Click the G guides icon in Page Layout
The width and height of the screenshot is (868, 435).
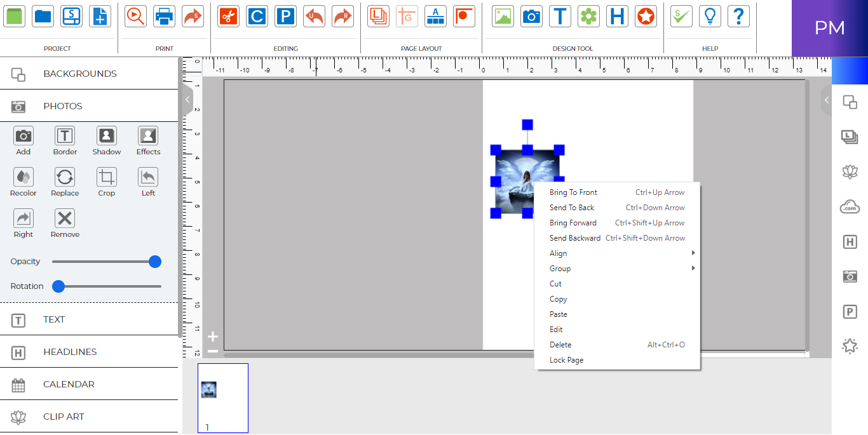407,16
